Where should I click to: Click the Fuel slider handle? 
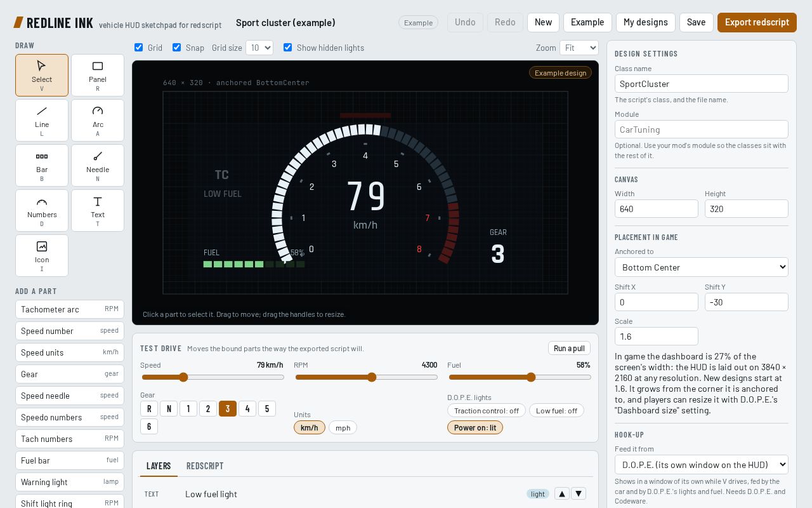(x=531, y=377)
